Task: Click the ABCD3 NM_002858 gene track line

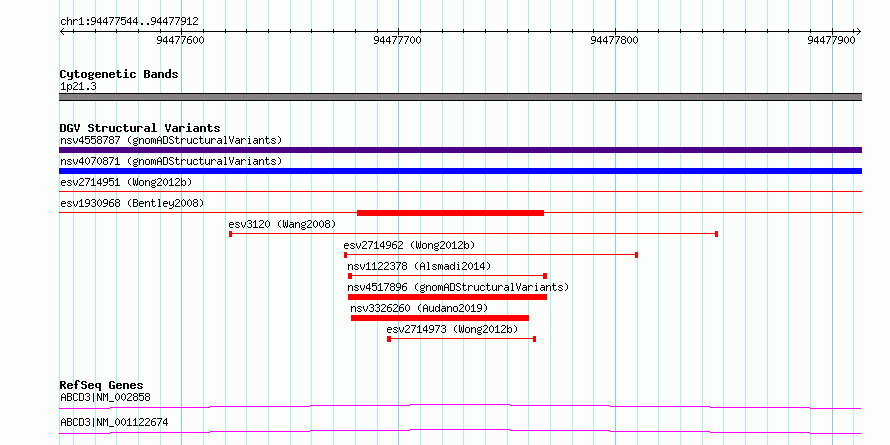Action: pos(460,406)
